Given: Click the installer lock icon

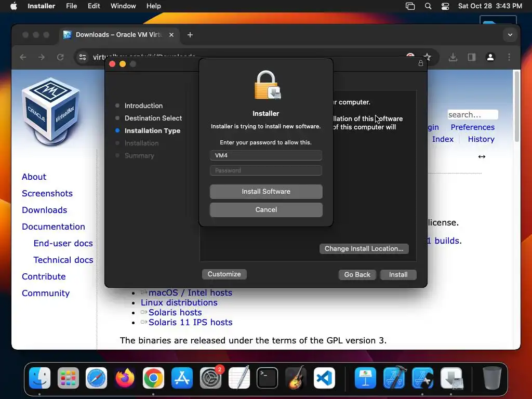Looking at the screenshot, I should [x=421, y=63].
